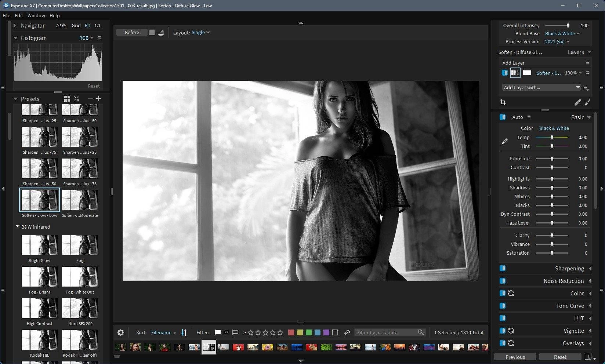Click the key icon in filter bar
The width and height of the screenshot is (605, 364).
(347, 332)
